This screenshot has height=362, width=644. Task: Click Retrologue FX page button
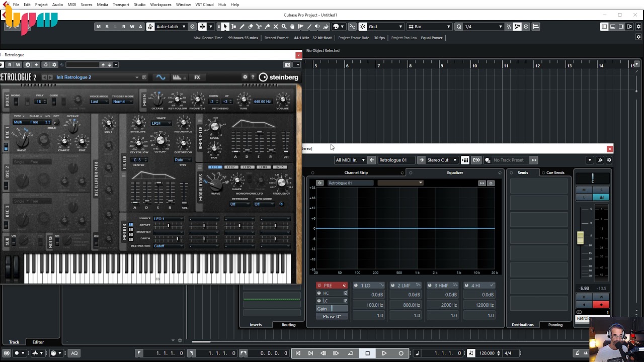[197, 77]
